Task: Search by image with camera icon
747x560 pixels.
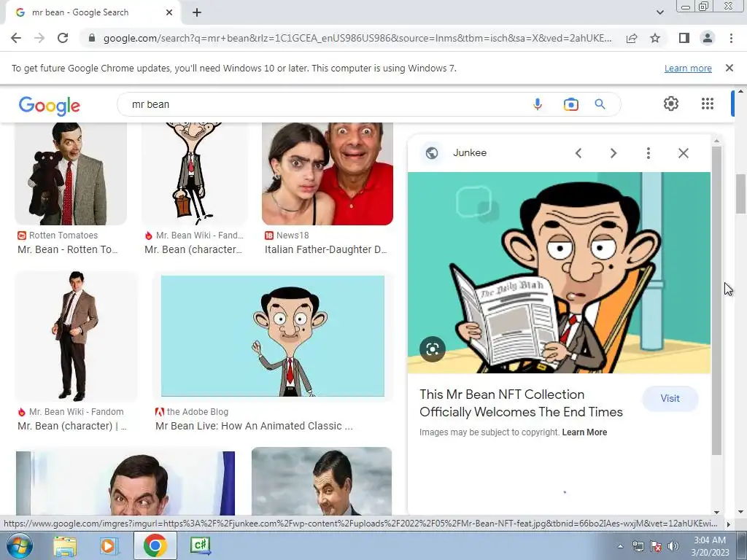Action: pos(570,104)
